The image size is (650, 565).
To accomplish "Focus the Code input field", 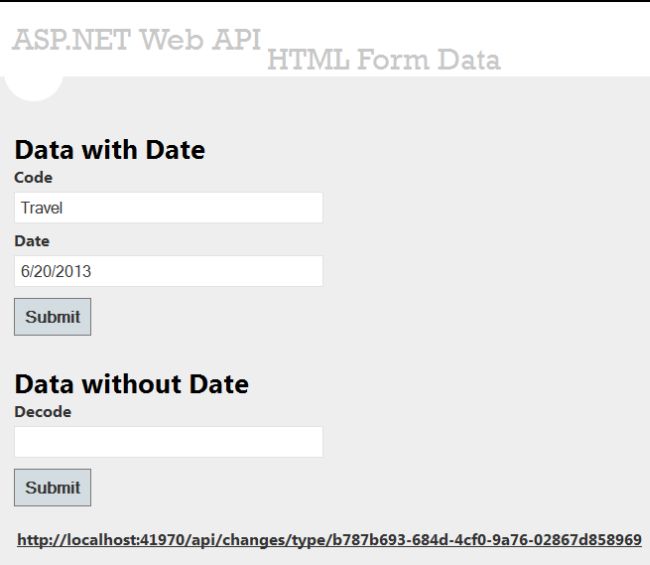I will click(168, 208).
